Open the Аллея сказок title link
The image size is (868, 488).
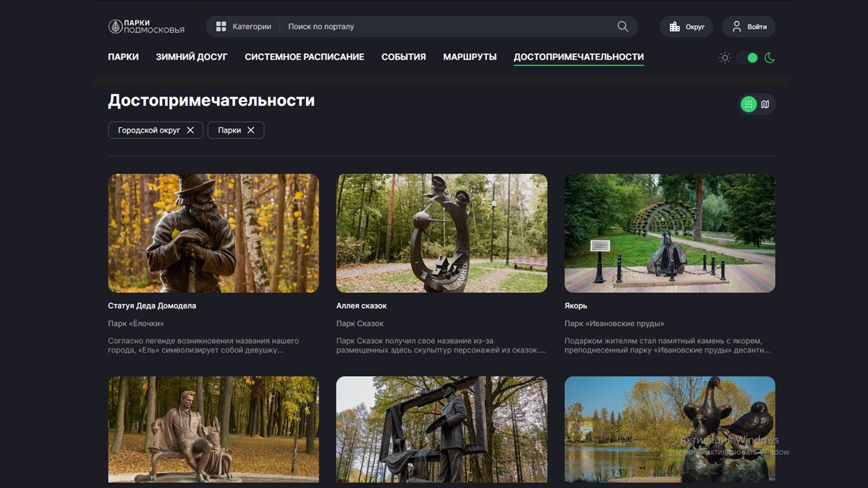pyautogui.click(x=361, y=306)
